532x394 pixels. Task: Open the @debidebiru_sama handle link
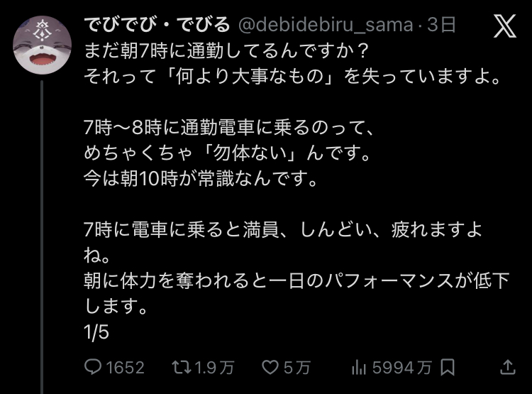324,26
